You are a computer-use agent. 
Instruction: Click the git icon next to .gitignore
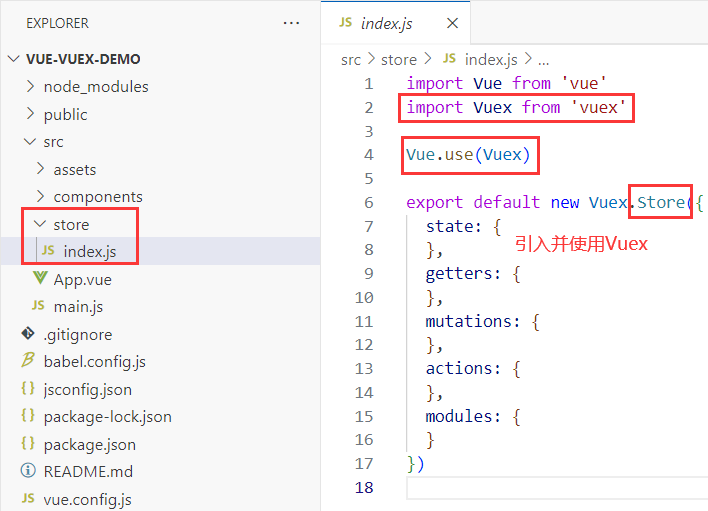point(28,334)
